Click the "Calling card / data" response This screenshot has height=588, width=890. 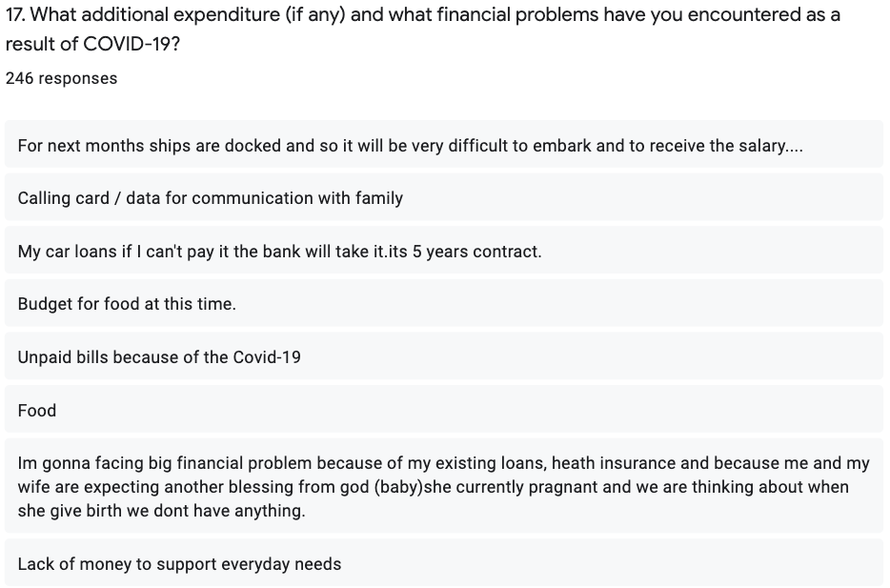pyautogui.click(x=211, y=198)
